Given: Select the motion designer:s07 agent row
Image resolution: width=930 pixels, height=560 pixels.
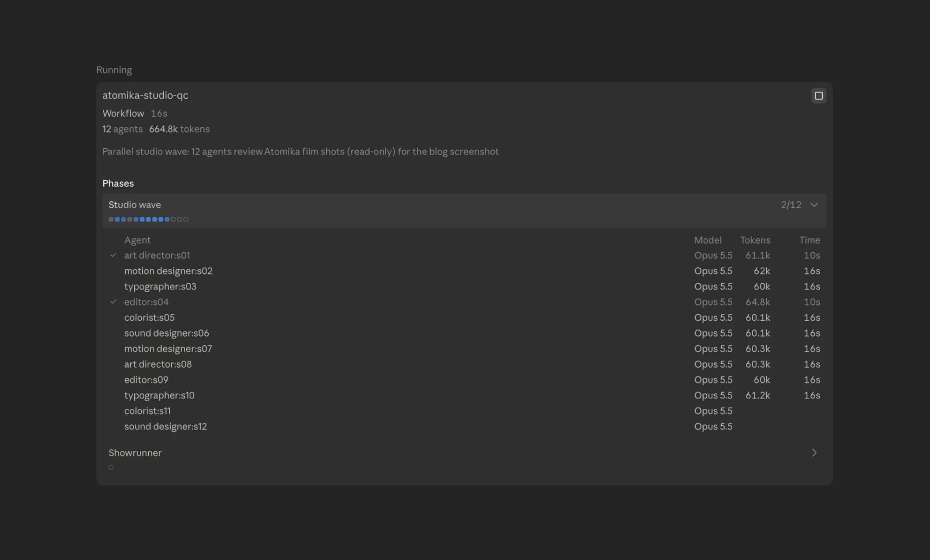Looking at the screenshot, I should click(x=465, y=349).
